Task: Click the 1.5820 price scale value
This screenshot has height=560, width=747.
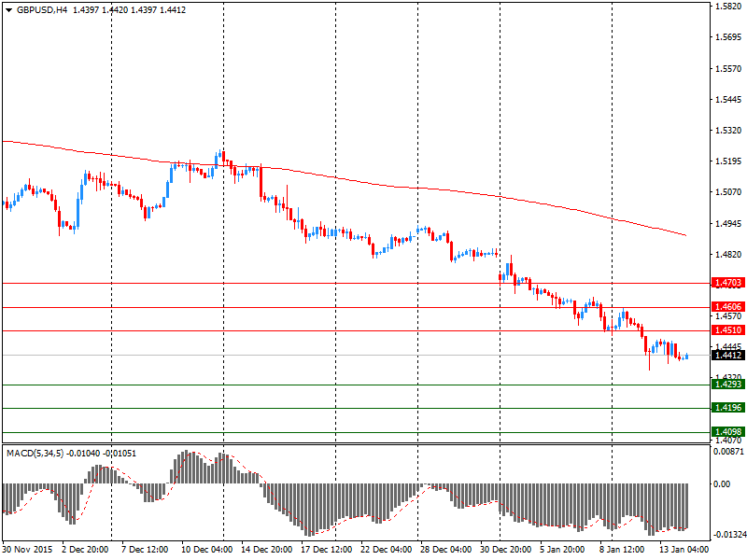Action: click(x=729, y=7)
